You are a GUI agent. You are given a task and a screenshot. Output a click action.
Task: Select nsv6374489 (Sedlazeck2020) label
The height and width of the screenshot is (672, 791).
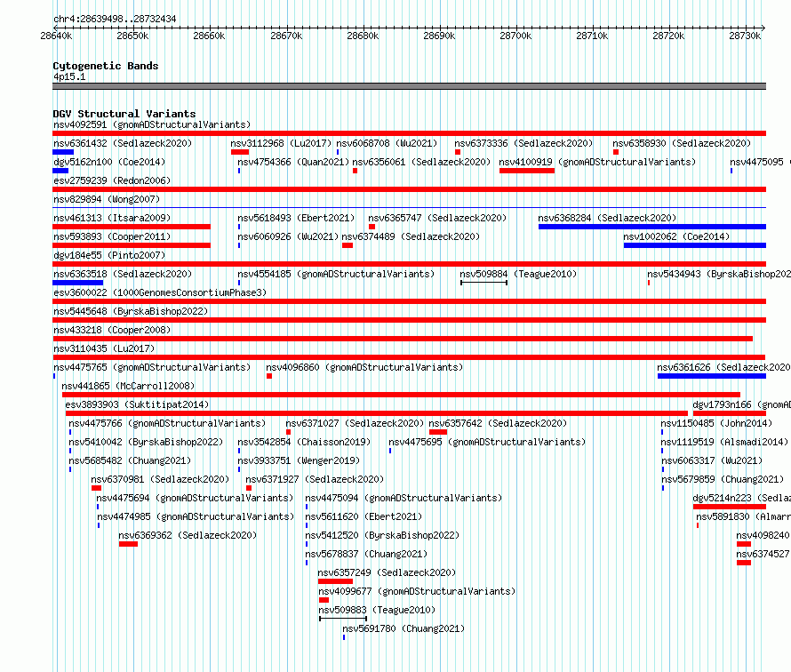click(x=411, y=236)
